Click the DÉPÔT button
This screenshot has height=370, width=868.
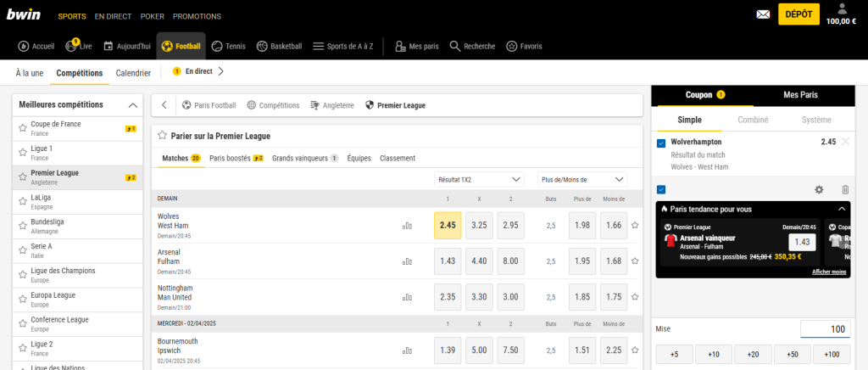coord(798,14)
